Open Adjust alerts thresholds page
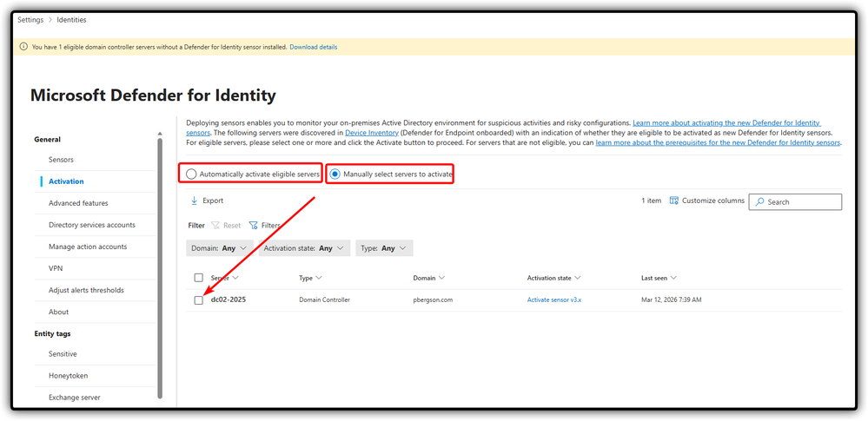 (x=86, y=290)
